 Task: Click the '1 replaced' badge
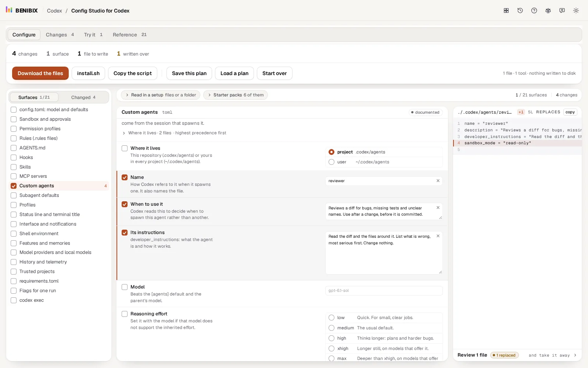click(x=505, y=355)
